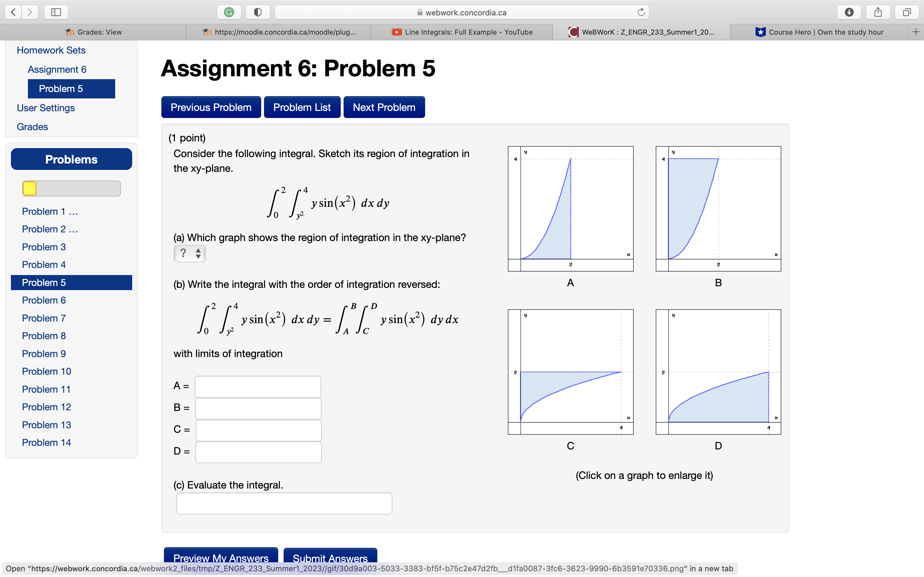Image resolution: width=924 pixels, height=577 pixels.
Task: Open the downloads indicator
Action: pos(849,12)
